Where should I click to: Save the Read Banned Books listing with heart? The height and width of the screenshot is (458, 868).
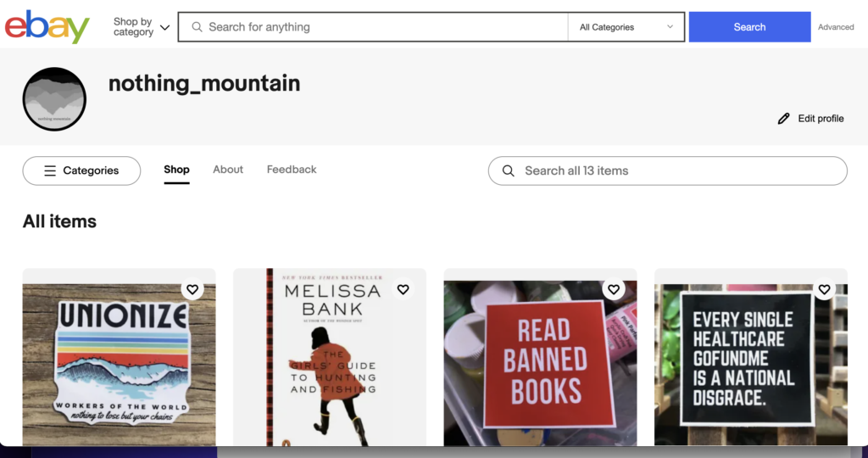click(614, 289)
